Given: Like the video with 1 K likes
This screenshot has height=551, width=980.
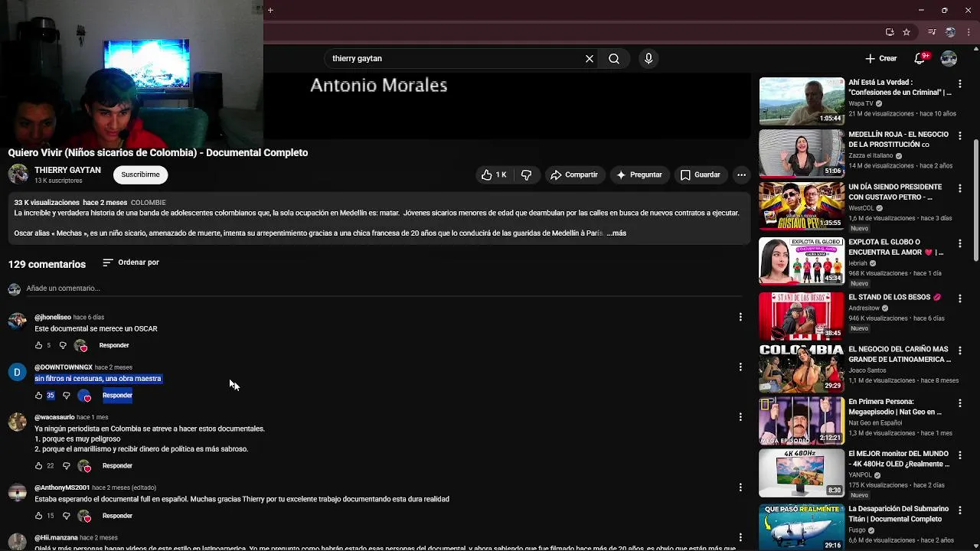Looking at the screenshot, I should click(494, 174).
